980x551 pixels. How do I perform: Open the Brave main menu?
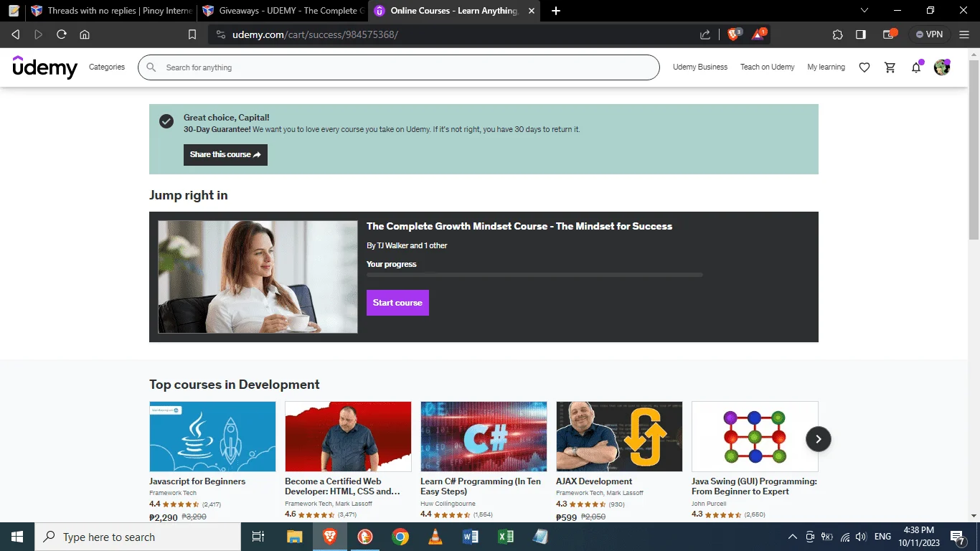click(964, 34)
